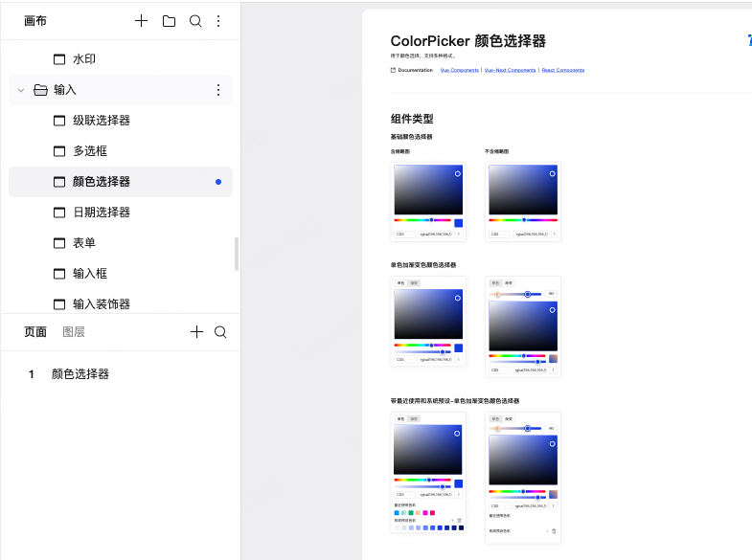Screen dimensions: 752x560
Task: Add a new page with plus icon
Action: [x=196, y=332]
